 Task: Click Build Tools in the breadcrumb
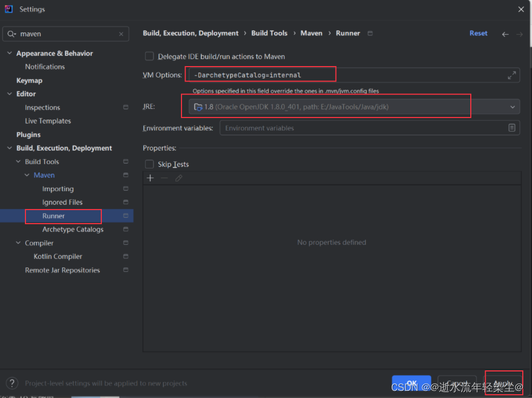(x=269, y=33)
